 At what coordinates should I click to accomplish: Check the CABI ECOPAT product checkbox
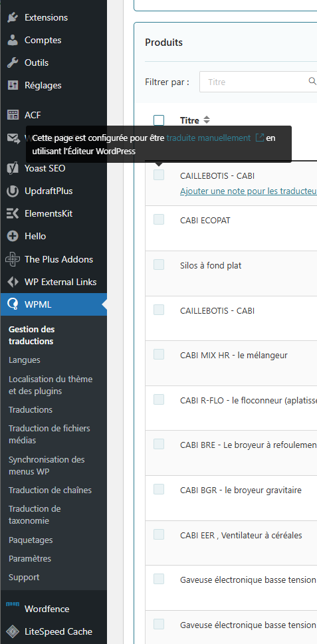[159, 219]
